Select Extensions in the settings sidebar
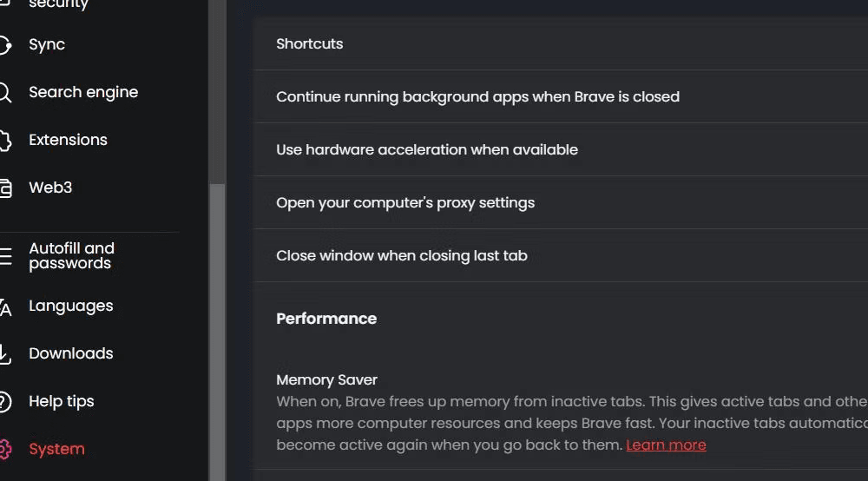Viewport: 868px width, 481px height. [68, 140]
